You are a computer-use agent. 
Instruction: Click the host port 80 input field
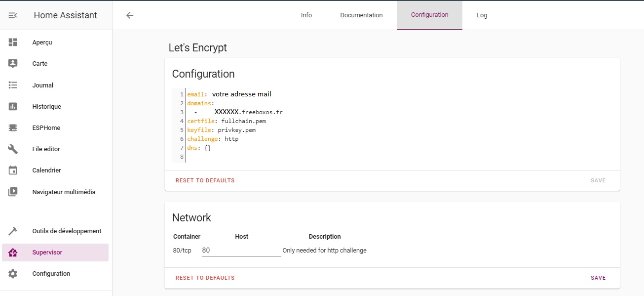(x=241, y=251)
